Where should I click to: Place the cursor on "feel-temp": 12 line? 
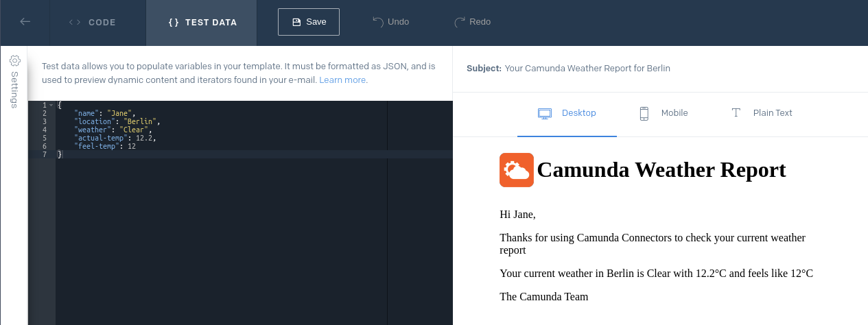coord(105,146)
